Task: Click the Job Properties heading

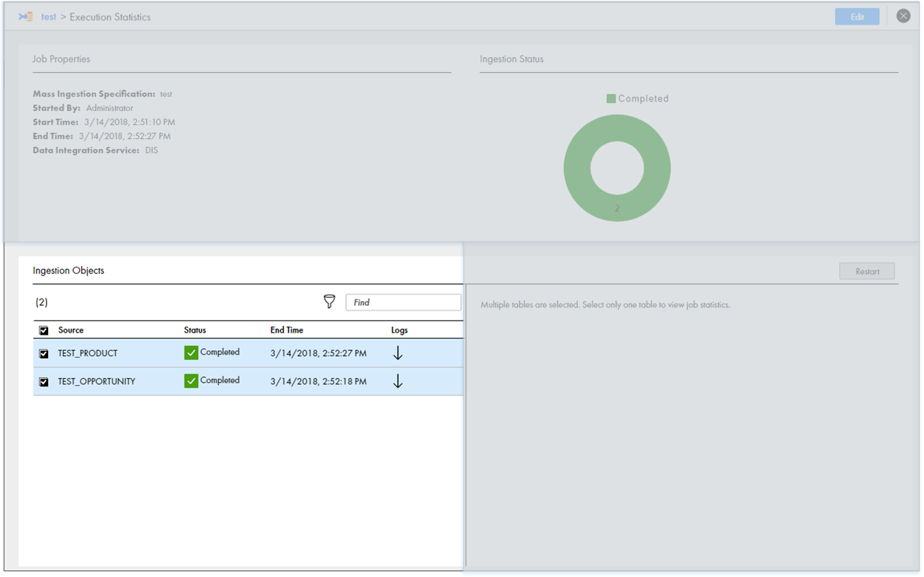Action: point(61,59)
